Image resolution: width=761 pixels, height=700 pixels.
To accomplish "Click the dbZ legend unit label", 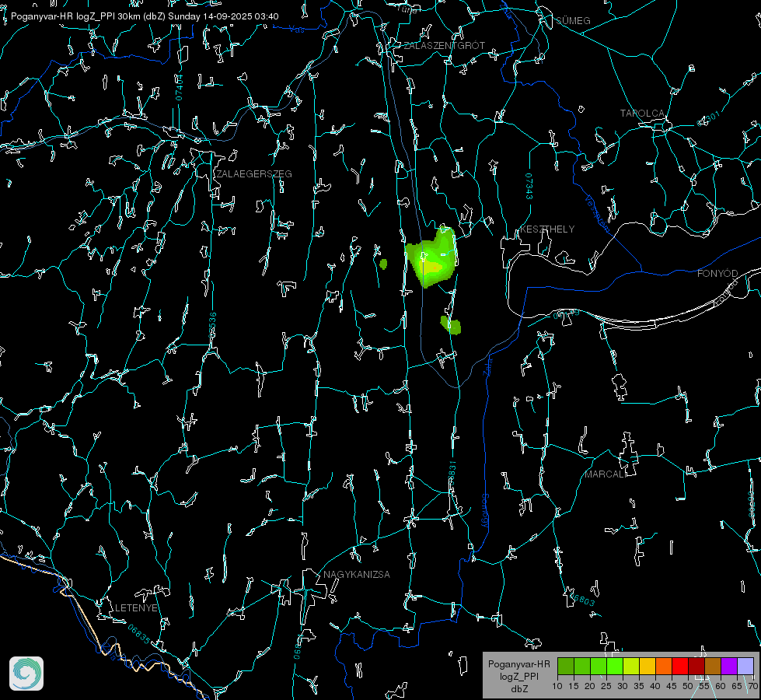I will pyautogui.click(x=518, y=689).
